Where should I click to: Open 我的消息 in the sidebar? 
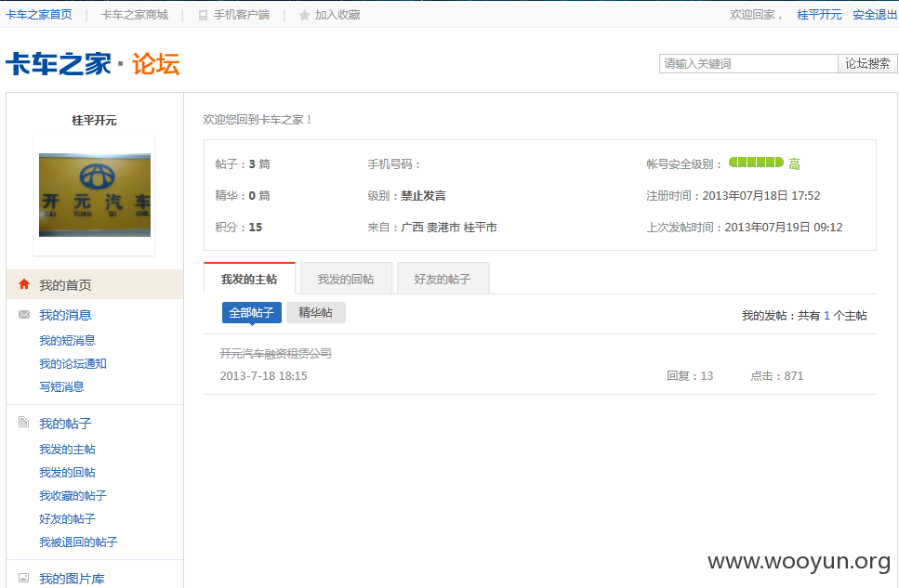point(65,315)
